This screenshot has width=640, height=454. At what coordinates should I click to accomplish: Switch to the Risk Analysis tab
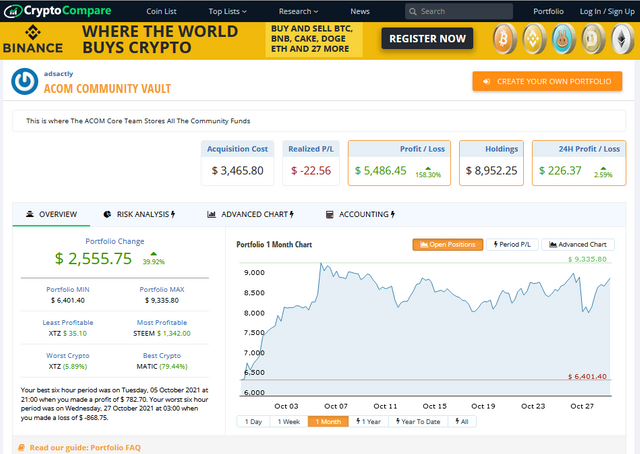click(x=140, y=214)
